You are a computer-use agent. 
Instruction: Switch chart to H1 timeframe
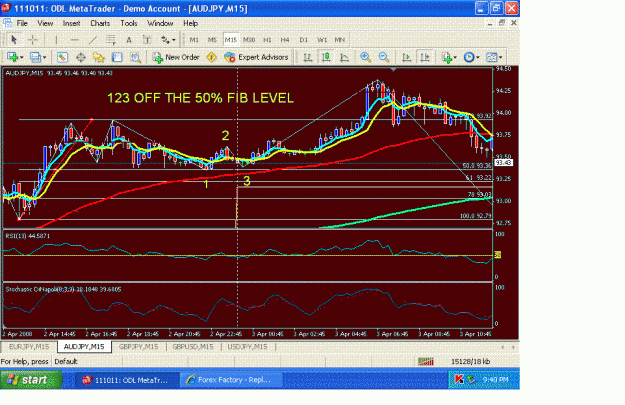point(267,39)
